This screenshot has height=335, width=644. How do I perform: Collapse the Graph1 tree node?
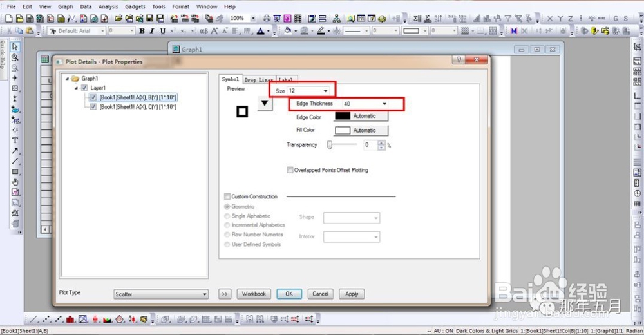[68, 79]
